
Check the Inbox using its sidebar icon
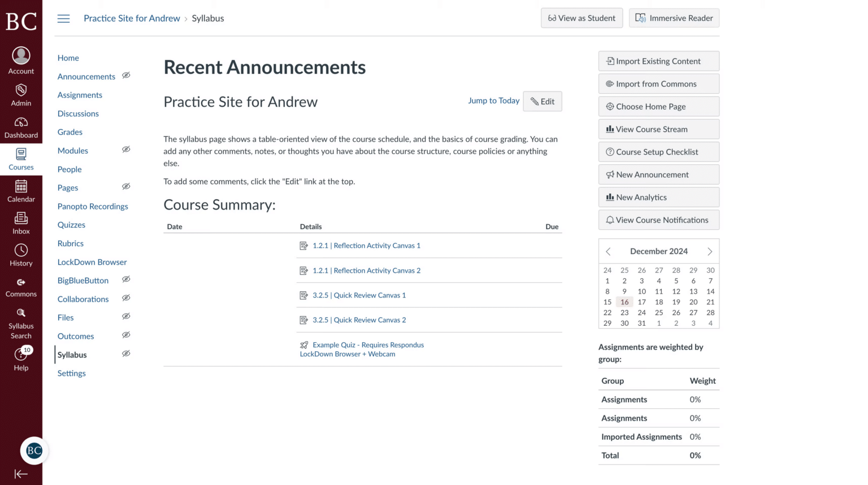(x=21, y=223)
